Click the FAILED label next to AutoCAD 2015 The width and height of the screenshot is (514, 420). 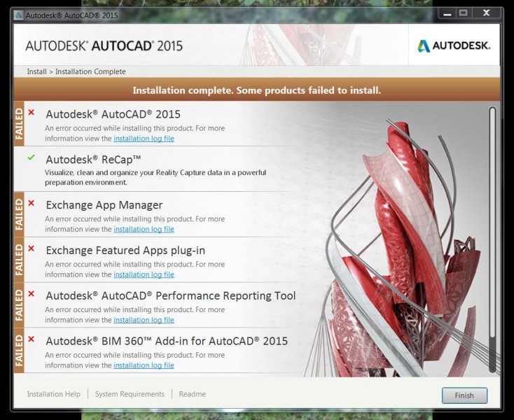pos(19,123)
